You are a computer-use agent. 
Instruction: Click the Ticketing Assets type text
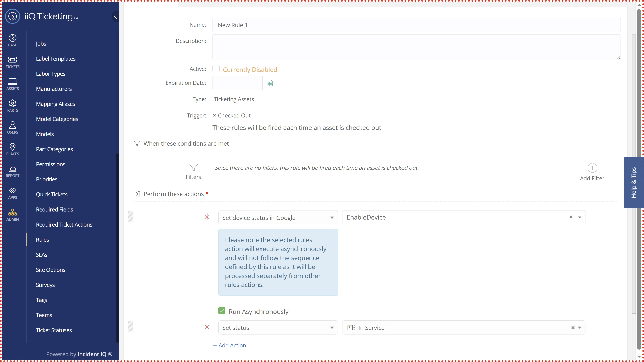(234, 99)
